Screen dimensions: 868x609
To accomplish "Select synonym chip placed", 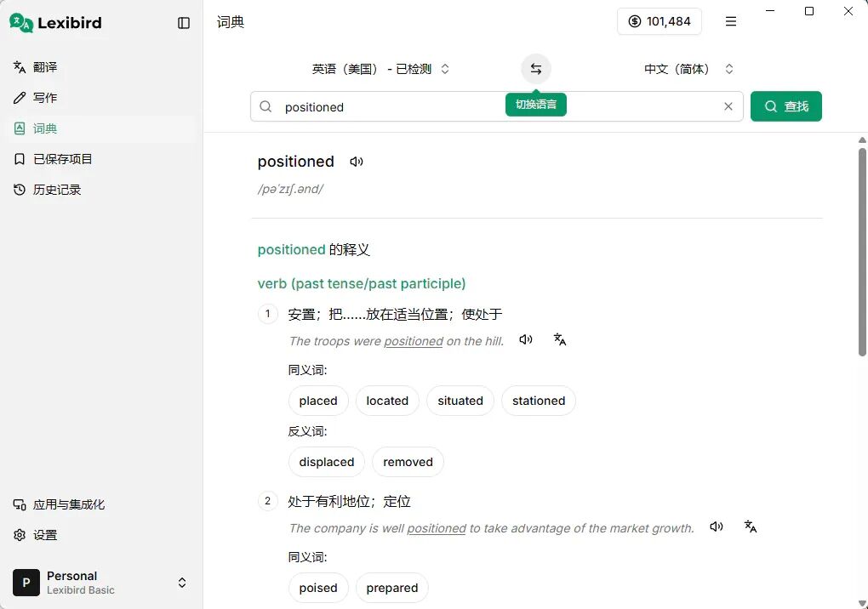I will (318, 401).
